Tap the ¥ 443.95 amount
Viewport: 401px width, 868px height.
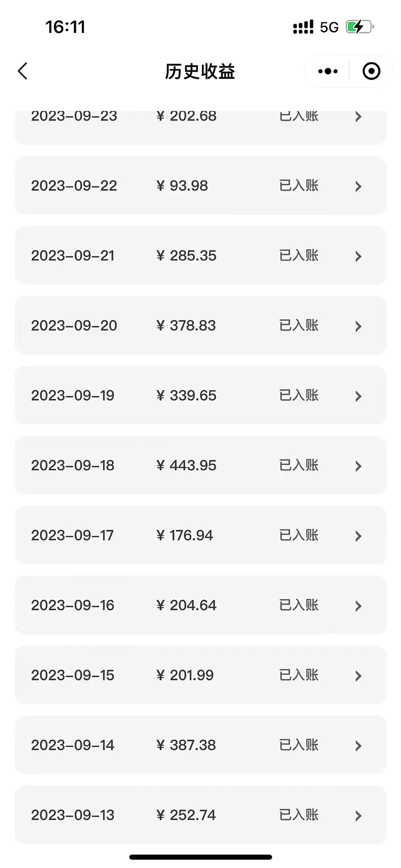click(187, 466)
